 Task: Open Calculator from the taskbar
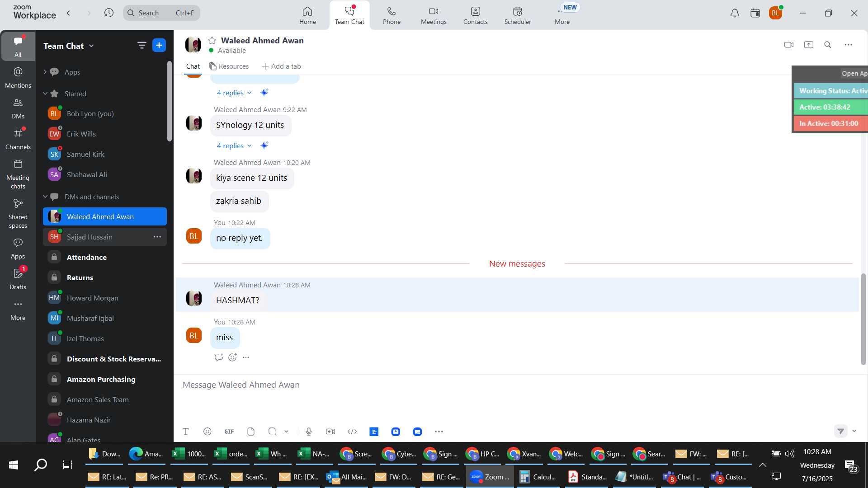pyautogui.click(x=538, y=477)
